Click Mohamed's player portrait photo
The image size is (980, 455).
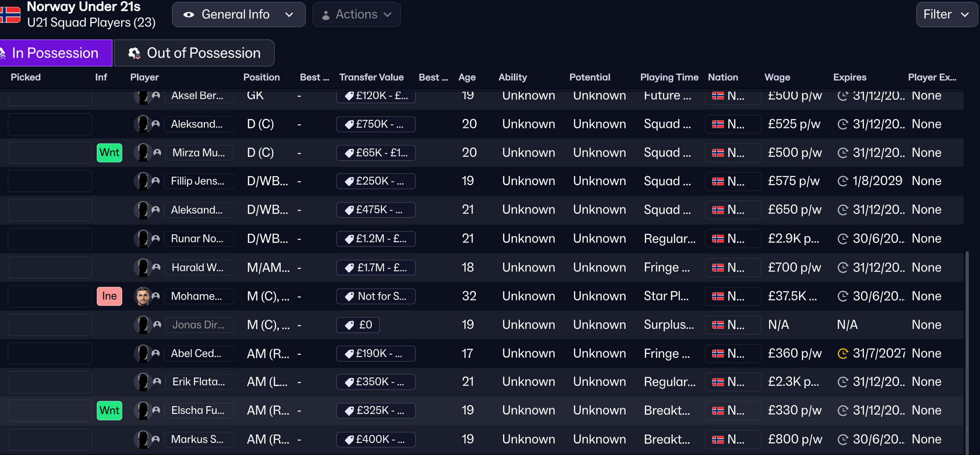coord(143,296)
